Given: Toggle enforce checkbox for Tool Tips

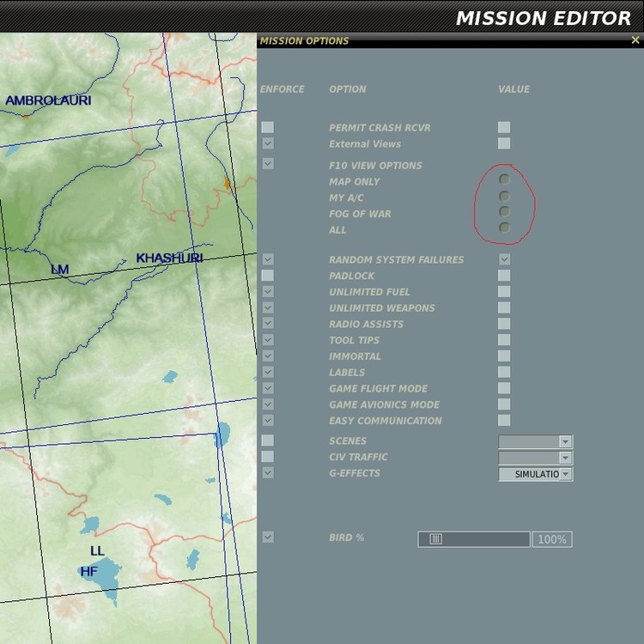Looking at the screenshot, I should click(x=267, y=340).
